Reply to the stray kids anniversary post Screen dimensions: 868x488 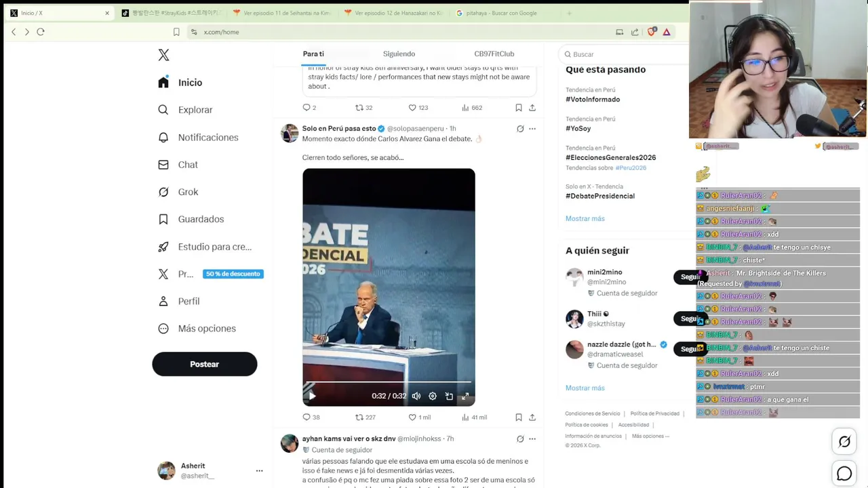pyautogui.click(x=309, y=108)
